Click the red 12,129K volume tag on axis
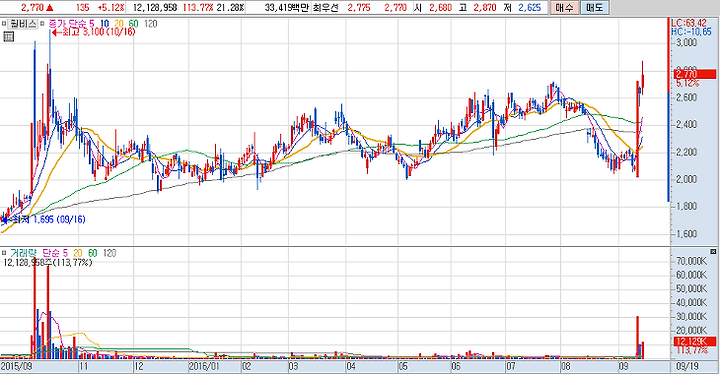Screen dimensions: 720x374 (x=695, y=342)
